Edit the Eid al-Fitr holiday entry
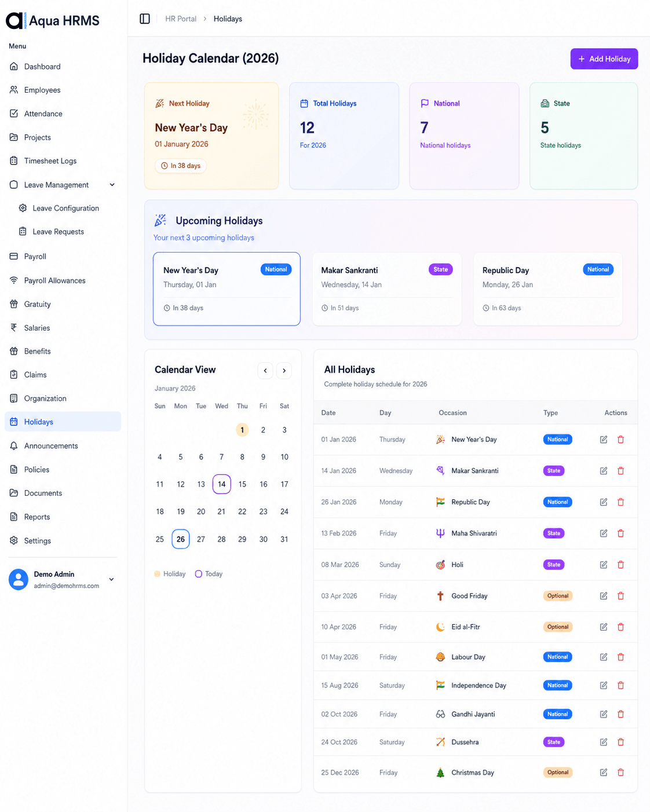This screenshot has width=650, height=812. (604, 627)
